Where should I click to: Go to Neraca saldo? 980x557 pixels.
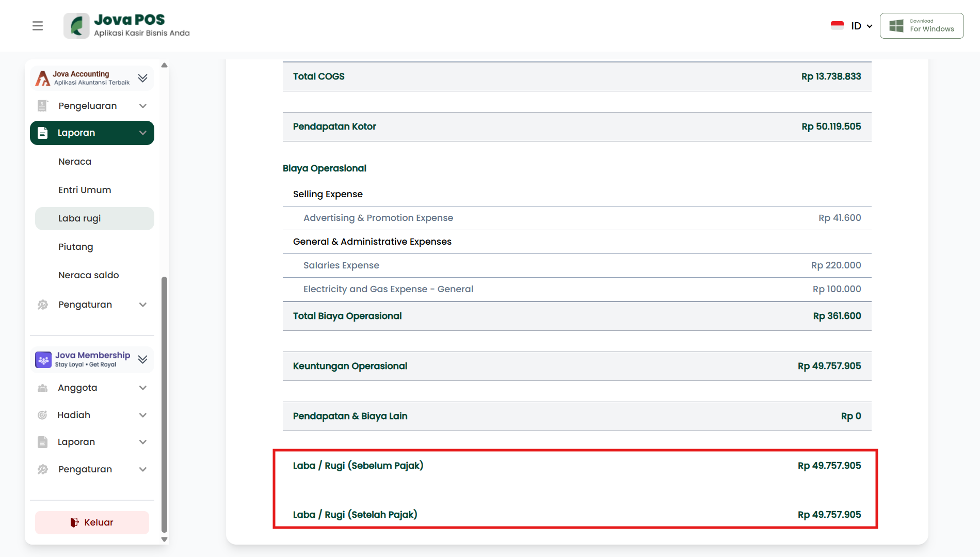[89, 275]
